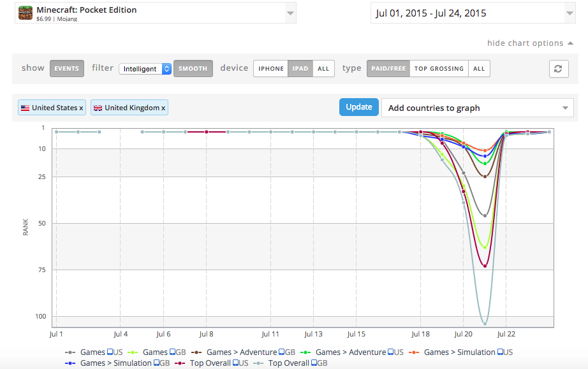Screen dimensions: 588x369
Task: Open the Minecraft app selector dropdown
Action: pyautogui.click(x=290, y=13)
